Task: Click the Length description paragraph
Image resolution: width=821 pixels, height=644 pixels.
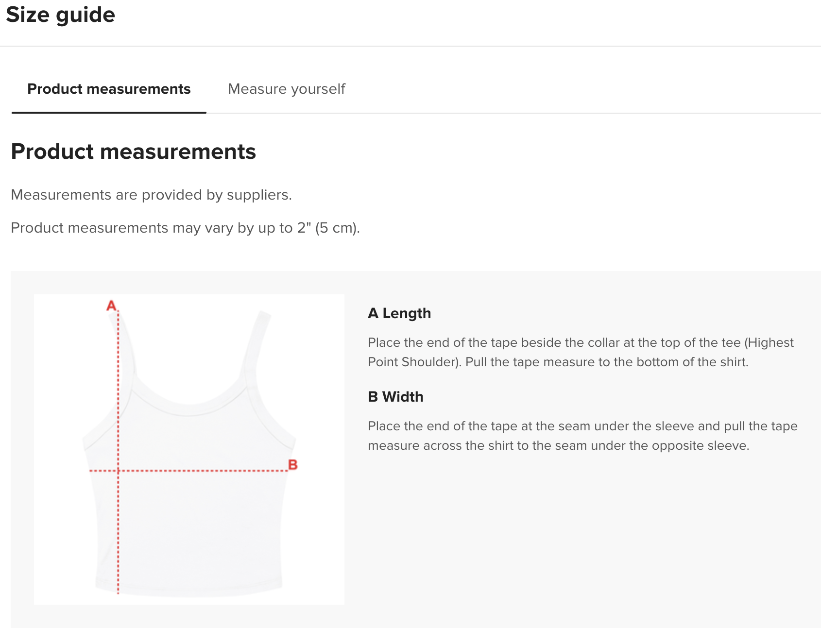Action: 581,352
